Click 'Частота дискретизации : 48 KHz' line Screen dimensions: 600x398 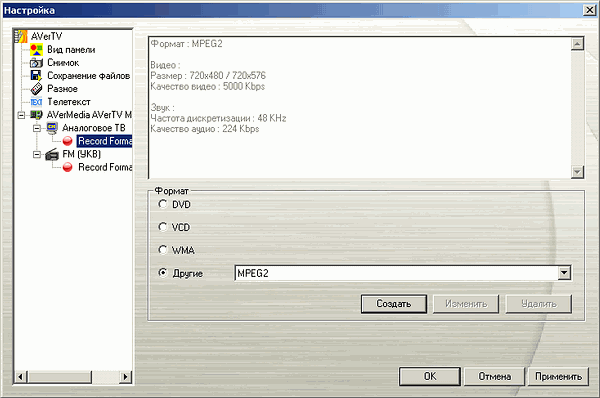pyautogui.click(x=218, y=118)
